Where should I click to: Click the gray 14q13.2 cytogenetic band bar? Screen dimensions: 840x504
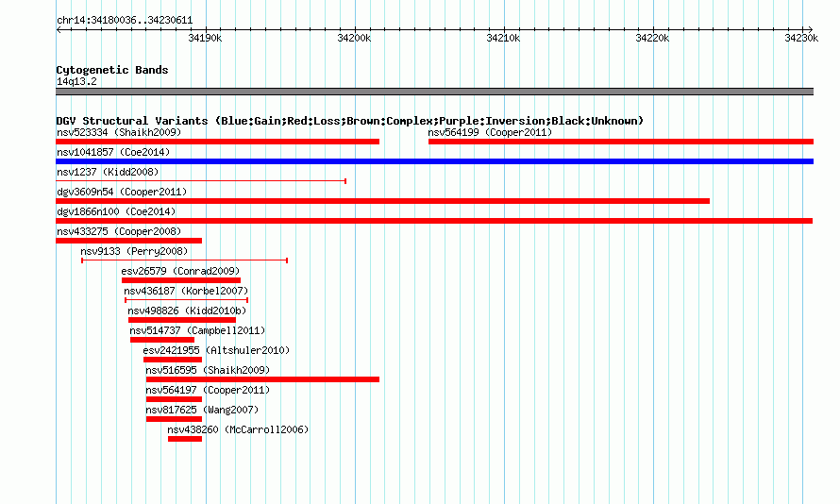tap(434, 92)
